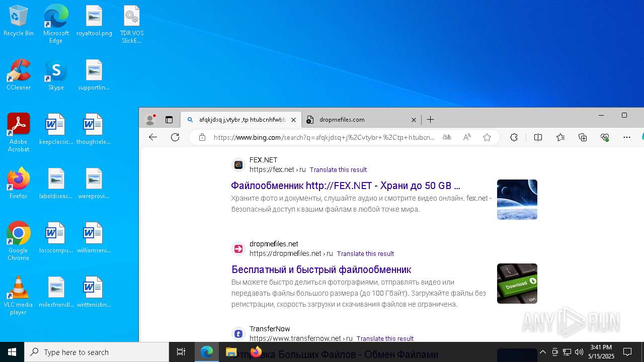Click Edge profile avatar icon
Image resolution: width=644 pixels, height=362 pixels.
point(150,120)
